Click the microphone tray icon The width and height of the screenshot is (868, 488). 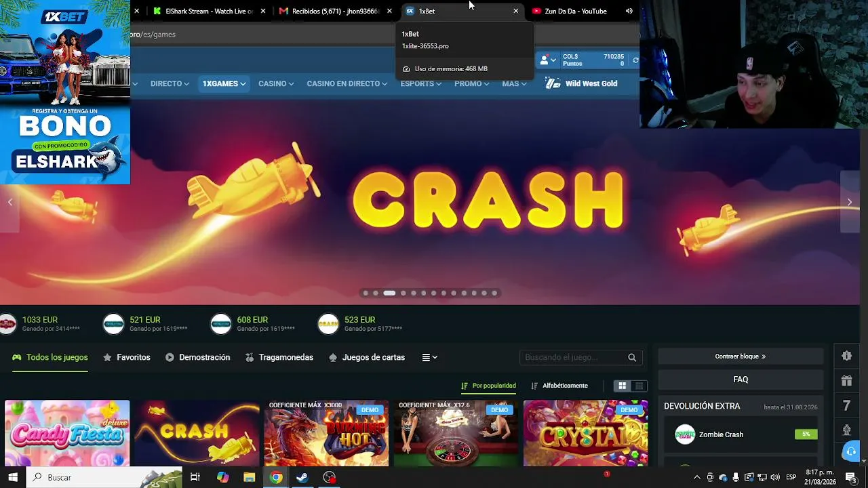(x=736, y=477)
